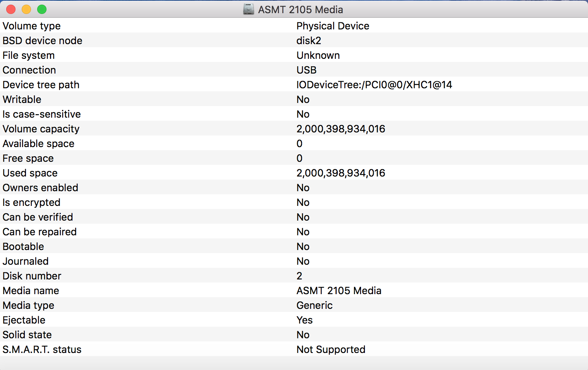
Task: Click the "File system" label
Action: point(29,55)
